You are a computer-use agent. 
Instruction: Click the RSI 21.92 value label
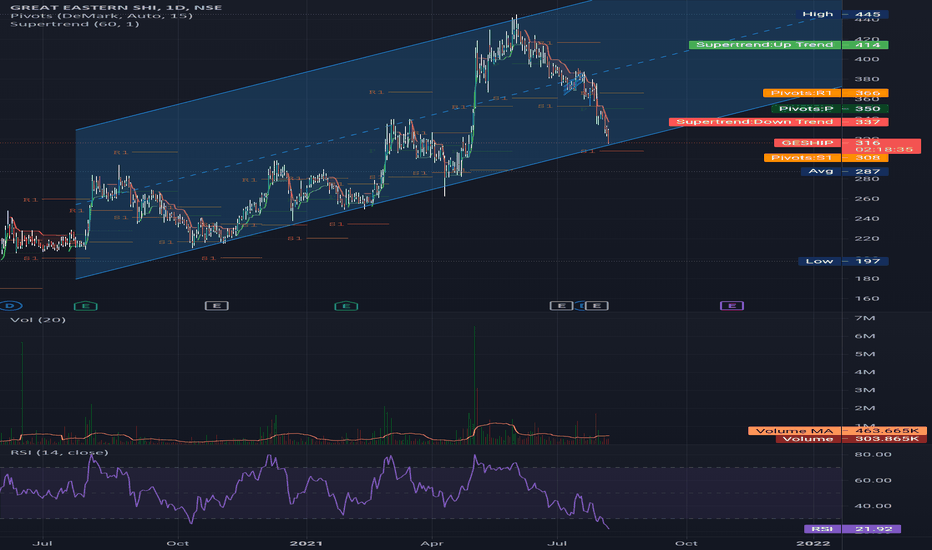click(852, 529)
